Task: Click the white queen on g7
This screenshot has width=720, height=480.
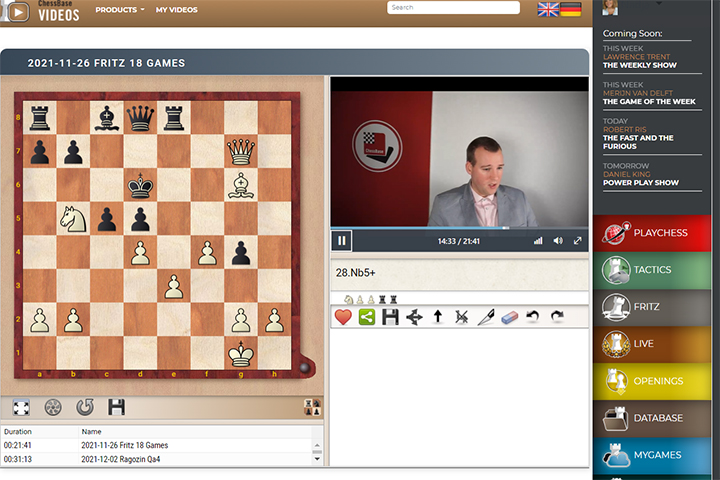Action: 241,152
